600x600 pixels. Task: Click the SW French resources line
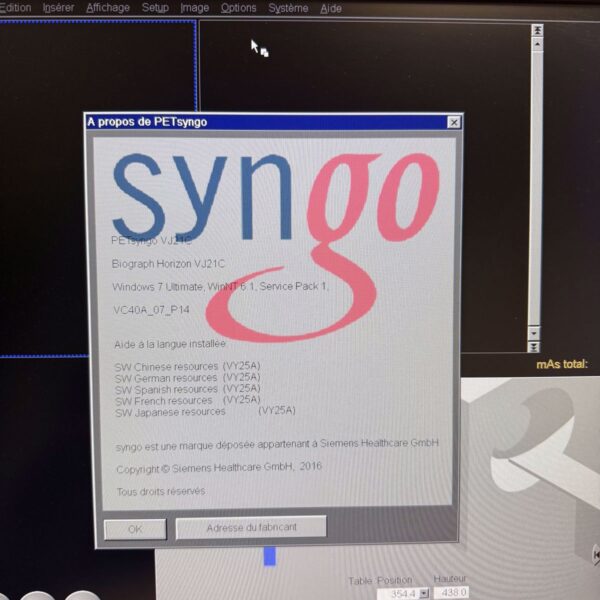click(188, 400)
